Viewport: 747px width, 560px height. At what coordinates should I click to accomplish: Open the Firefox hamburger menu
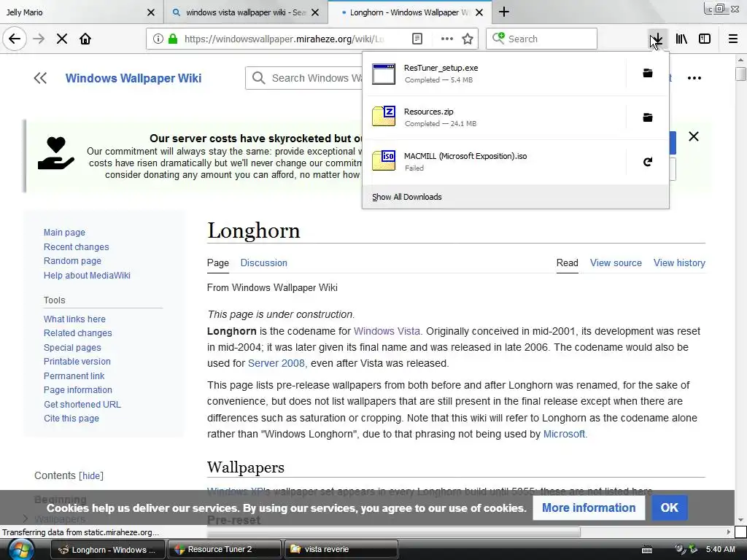tap(733, 39)
